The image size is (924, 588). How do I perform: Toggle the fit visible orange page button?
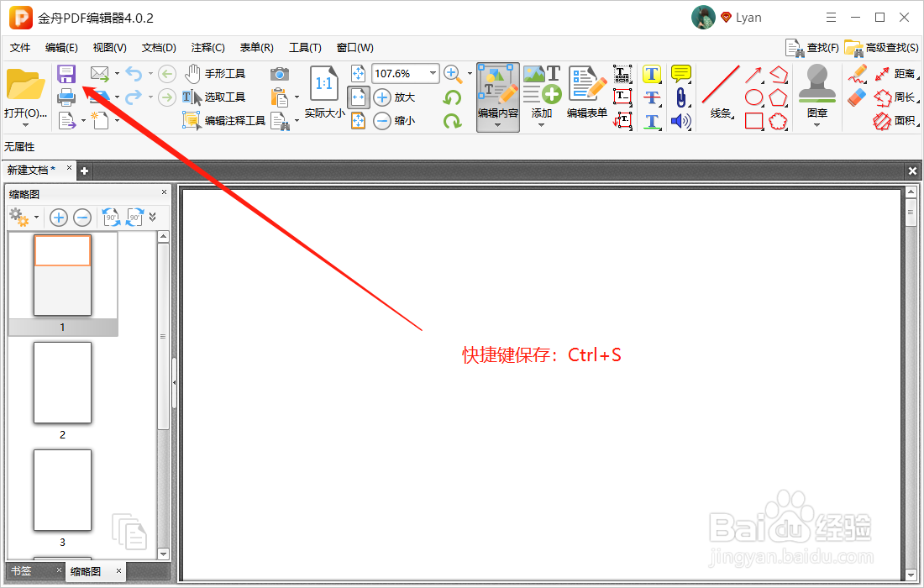359,121
